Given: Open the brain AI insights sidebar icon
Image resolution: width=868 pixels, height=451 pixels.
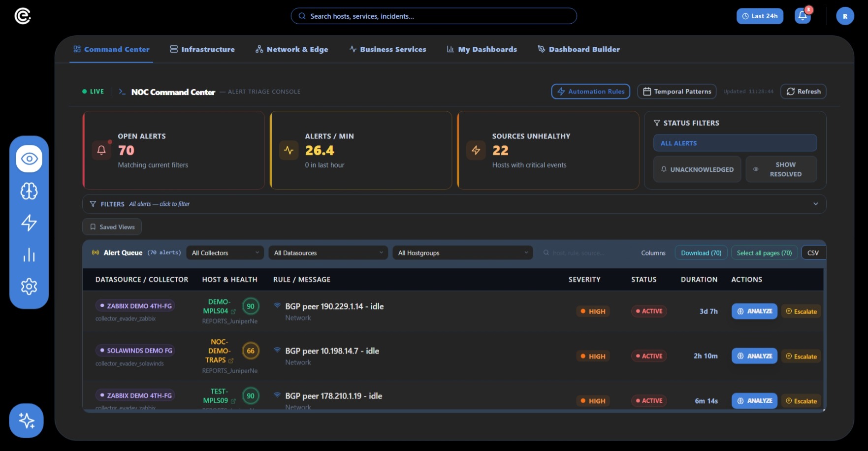Looking at the screenshot, I should tap(29, 191).
